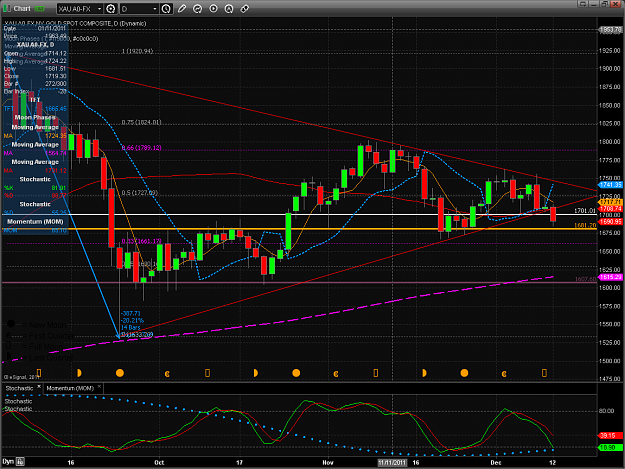Click the 1607.60 purple line label
The width and height of the screenshot is (625, 469).
pos(585,279)
